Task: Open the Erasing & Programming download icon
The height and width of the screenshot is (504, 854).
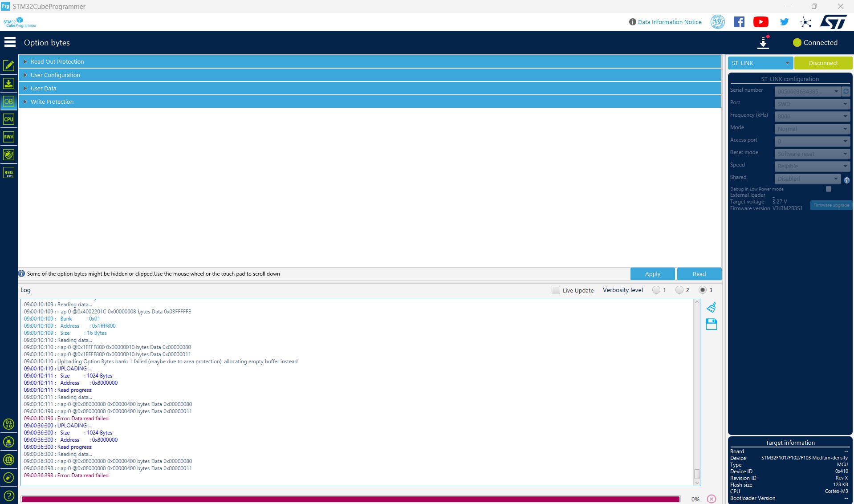Action: 8,84
